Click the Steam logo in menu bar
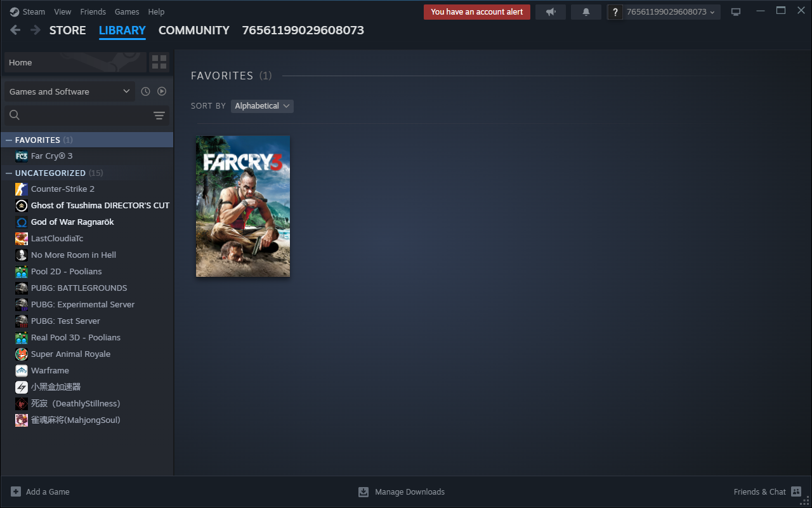 (x=15, y=11)
